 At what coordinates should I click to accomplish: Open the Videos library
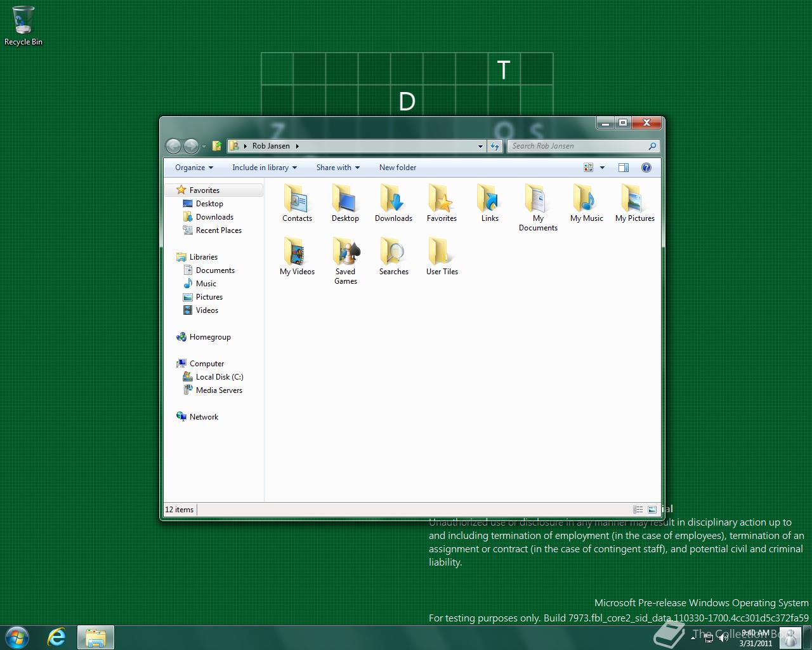tap(207, 310)
